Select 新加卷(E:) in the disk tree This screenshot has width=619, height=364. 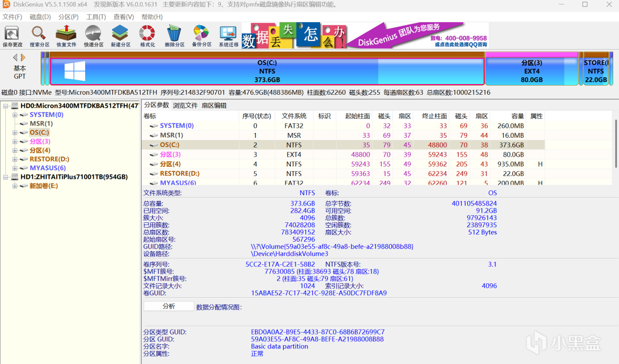pos(44,186)
